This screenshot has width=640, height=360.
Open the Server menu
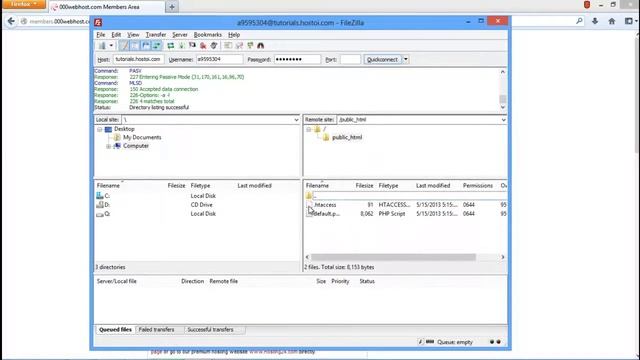tap(180, 35)
